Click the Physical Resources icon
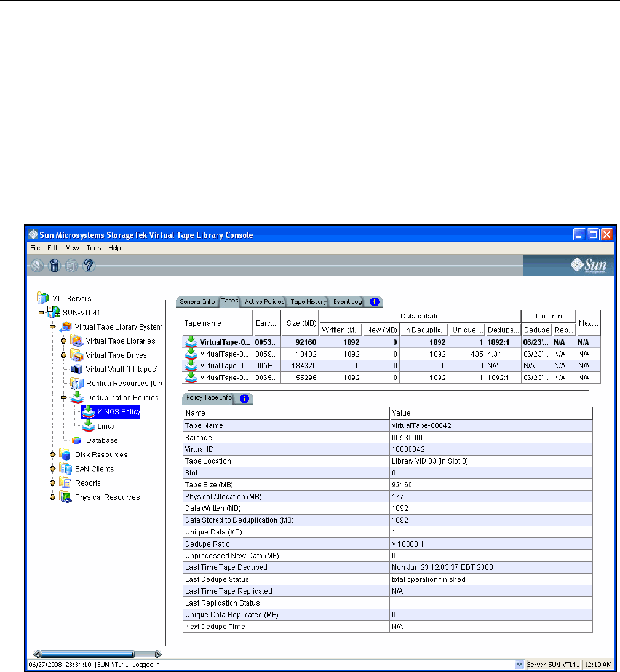 pos(65,497)
